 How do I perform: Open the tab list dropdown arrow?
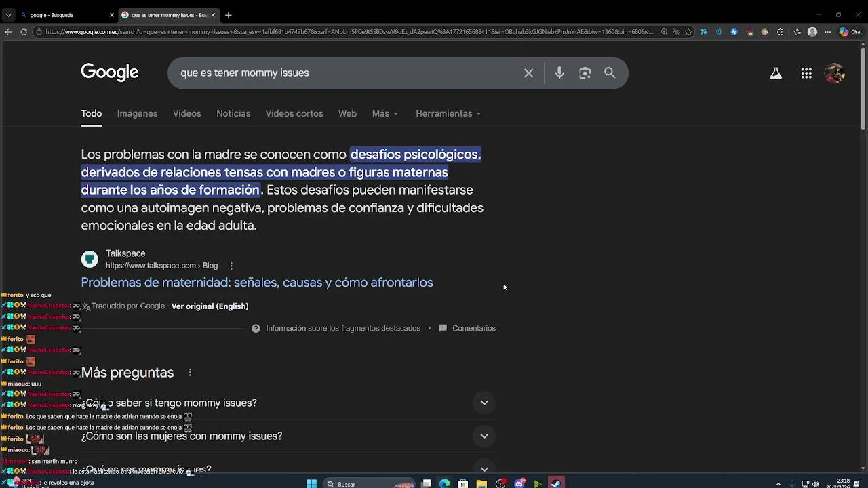pos(8,15)
